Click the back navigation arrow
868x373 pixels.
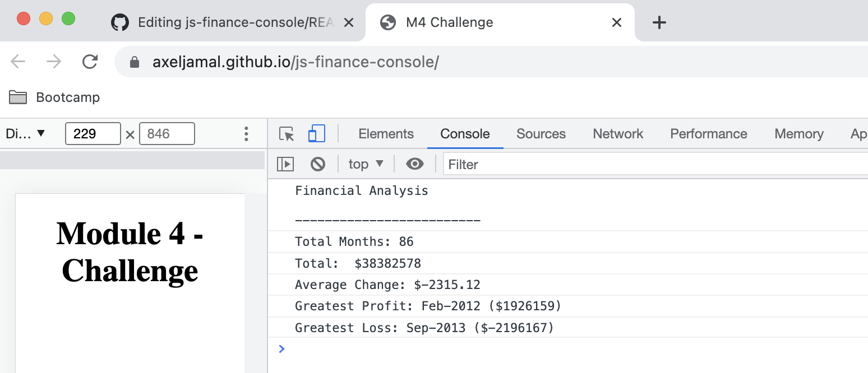click(x=17, y=62)
